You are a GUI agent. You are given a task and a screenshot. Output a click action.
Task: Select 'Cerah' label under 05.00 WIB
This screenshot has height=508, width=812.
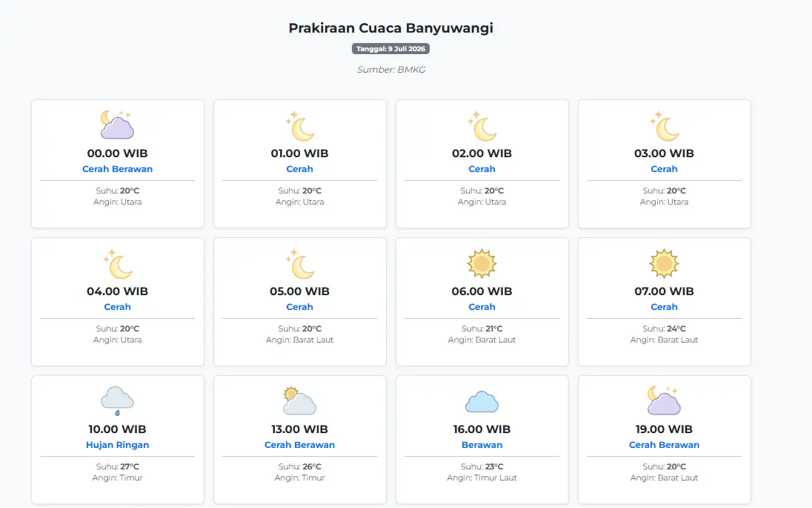click(300, 307)
